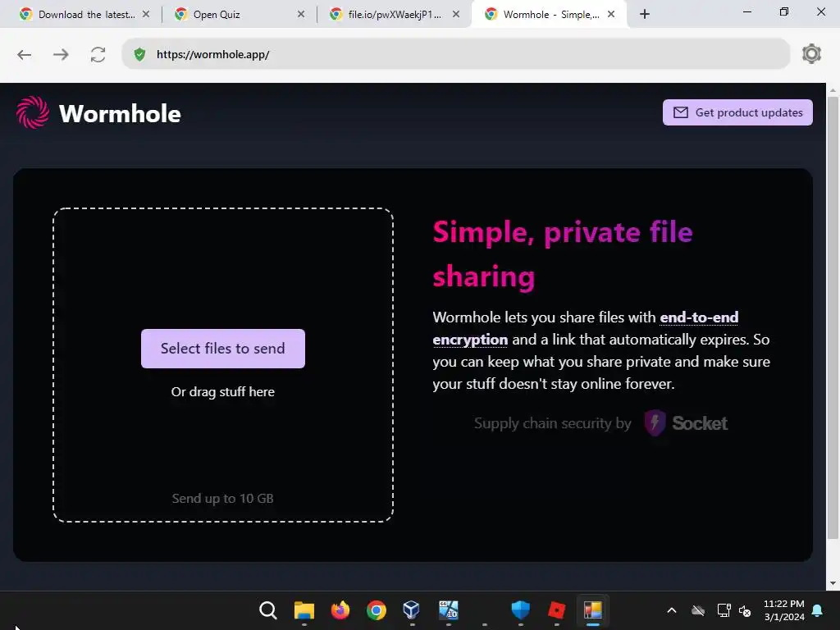Open blue shield app in taskbar

(x=520, y=610)
